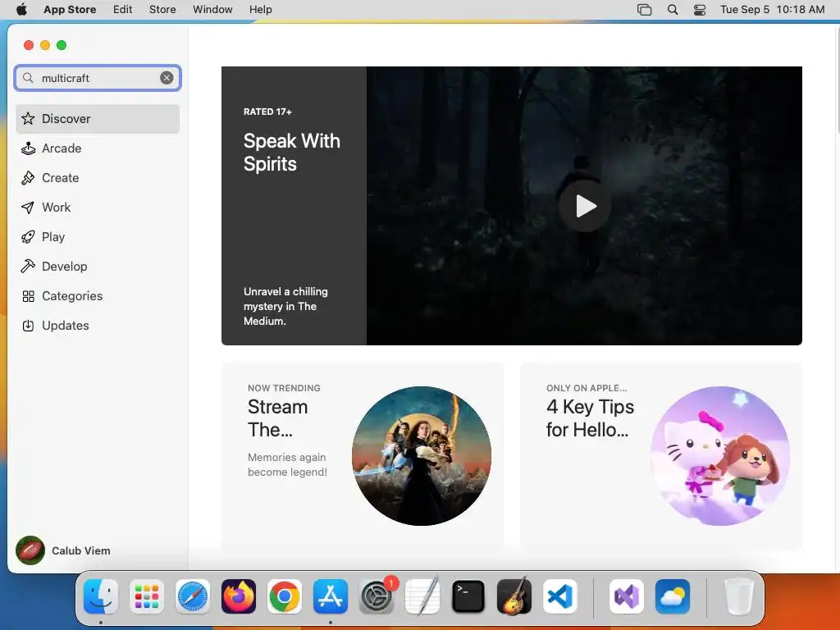Click the yellow minimize window button
Screen dimensions: 840x630
coord(45,45)
